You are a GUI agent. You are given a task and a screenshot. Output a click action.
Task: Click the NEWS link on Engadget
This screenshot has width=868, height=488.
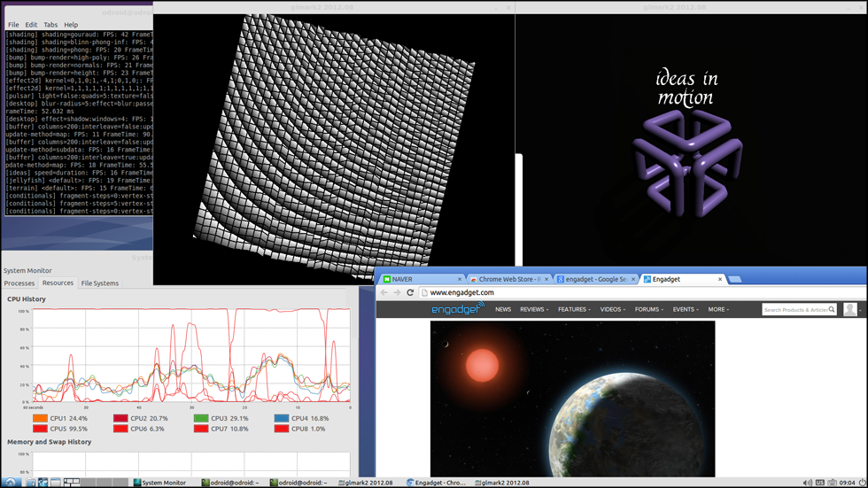pos(503,310)
